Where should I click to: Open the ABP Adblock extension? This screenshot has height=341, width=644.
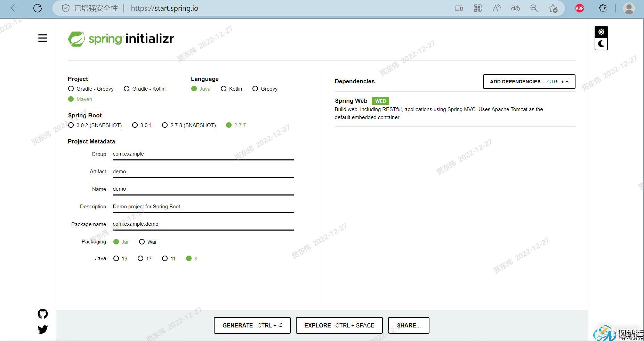(x=580, y=8)
